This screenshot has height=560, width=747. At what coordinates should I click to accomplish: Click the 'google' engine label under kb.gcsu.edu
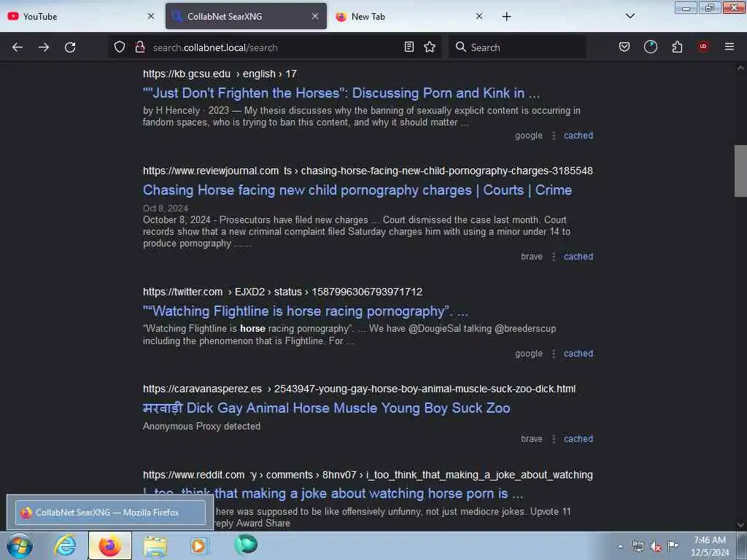pos(528,135)
